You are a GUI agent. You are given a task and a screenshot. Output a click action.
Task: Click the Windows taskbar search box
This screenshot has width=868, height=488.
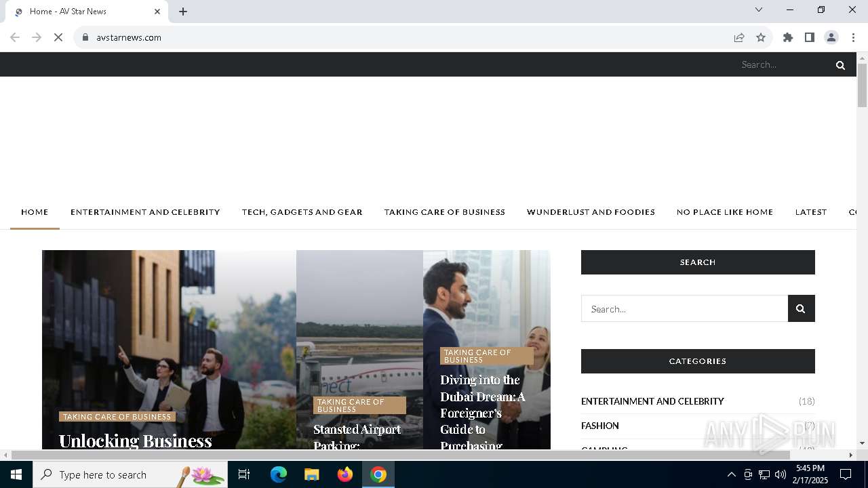pyautogui.click(x=130, y=474)
